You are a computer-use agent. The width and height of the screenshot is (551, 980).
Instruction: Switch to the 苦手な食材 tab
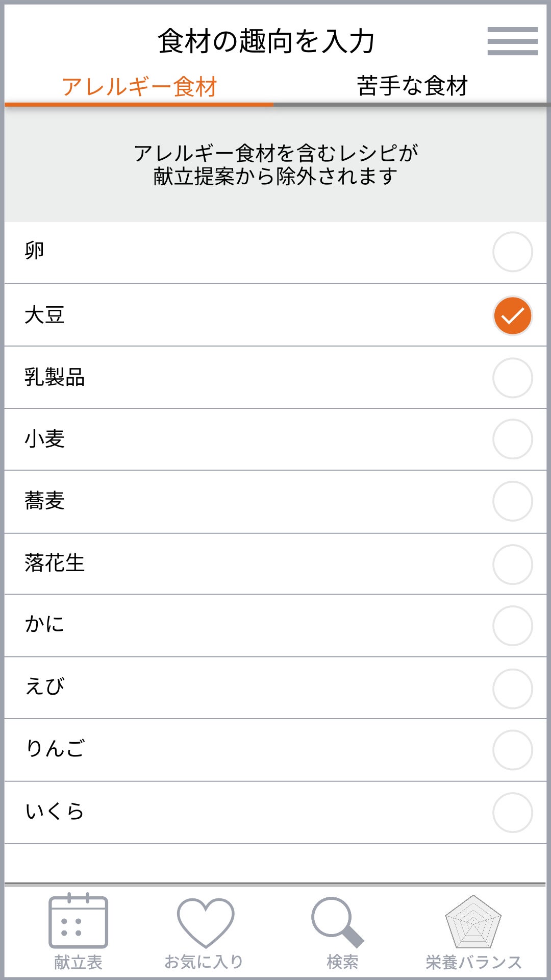(x=412, y=86)
